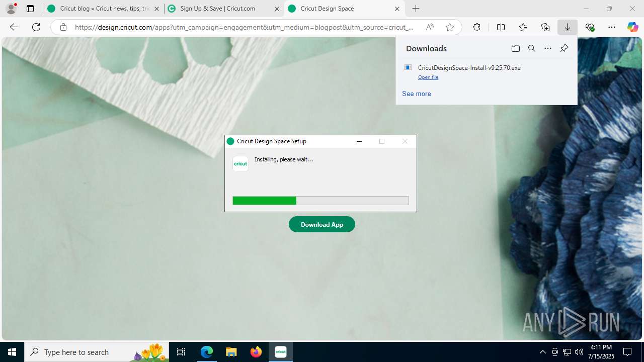Show hidden system tray icons

pyautogui.click(x=543, y=352)
